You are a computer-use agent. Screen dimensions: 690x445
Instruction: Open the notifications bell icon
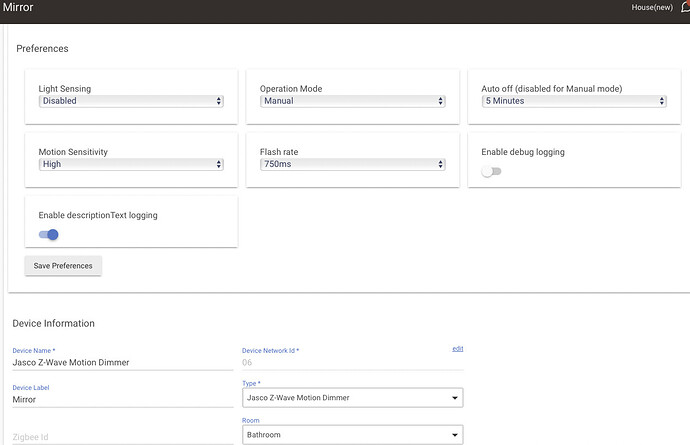(x=685, y=7)
